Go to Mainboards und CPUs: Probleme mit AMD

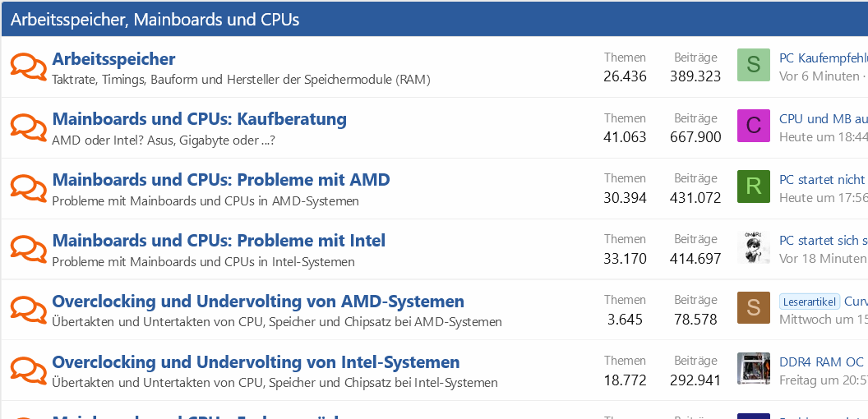point(220,181)
